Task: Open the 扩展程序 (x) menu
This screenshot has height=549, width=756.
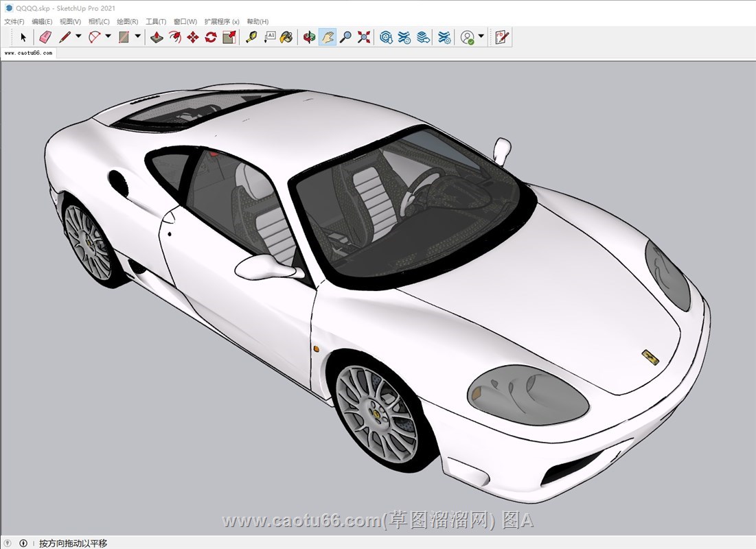Action: coord(222,22)
